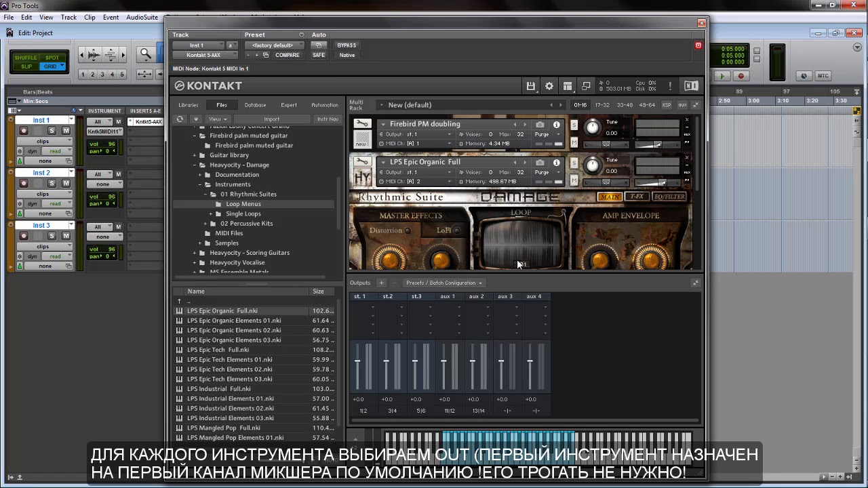This screenshot has height=488, width=868.
Task: Refresh the Kontakt file browser
Action: 180,119
